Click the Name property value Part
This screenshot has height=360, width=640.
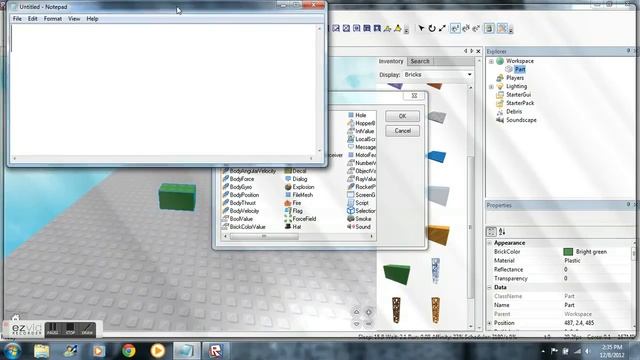tap(569, 305)
